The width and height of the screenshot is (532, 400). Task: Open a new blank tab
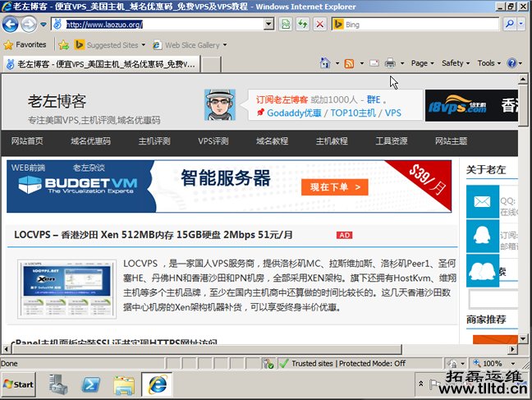(x=211, y=65)
